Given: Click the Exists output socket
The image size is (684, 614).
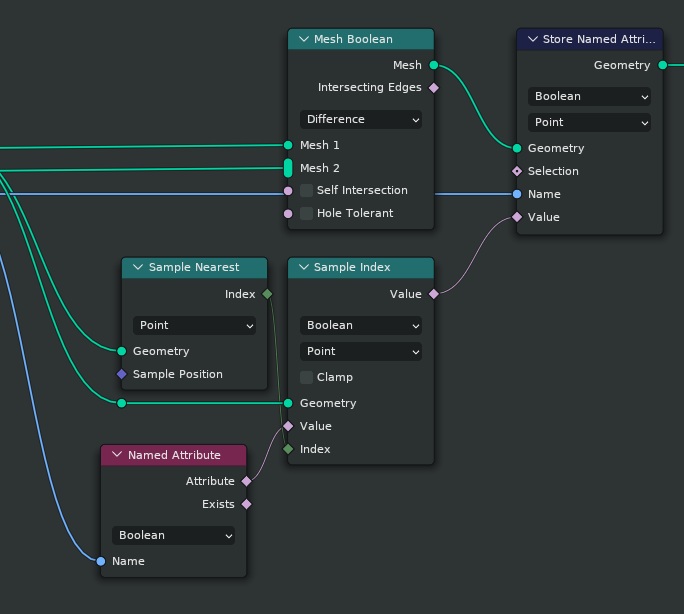Looking at the screenshot, I should point(246,505).
